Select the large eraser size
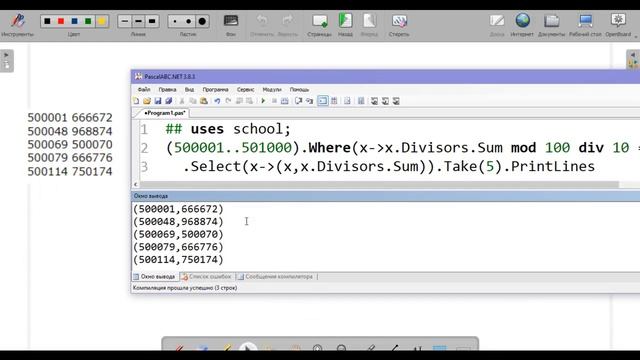Screen dimensions: 640x360 click(x=202, y=21)
